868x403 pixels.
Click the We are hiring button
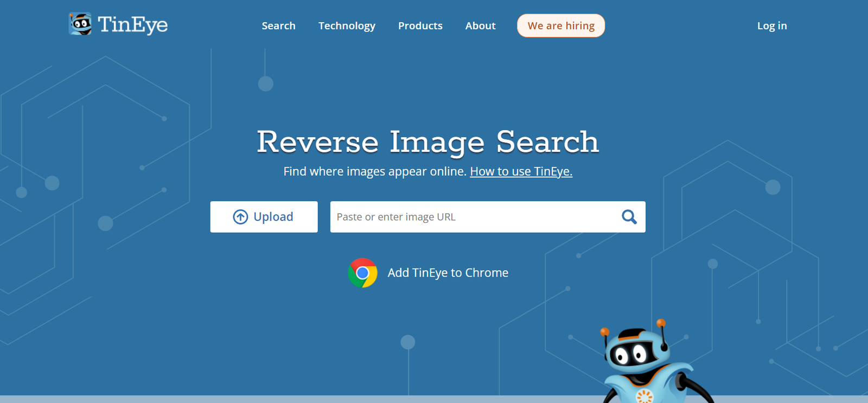(561, 25)
